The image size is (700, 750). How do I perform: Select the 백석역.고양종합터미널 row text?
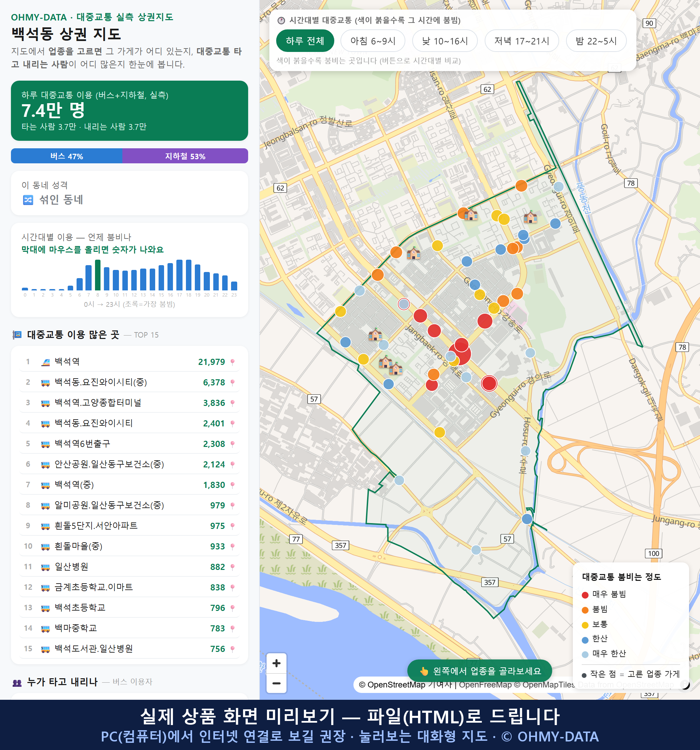[x=98, y=403]
